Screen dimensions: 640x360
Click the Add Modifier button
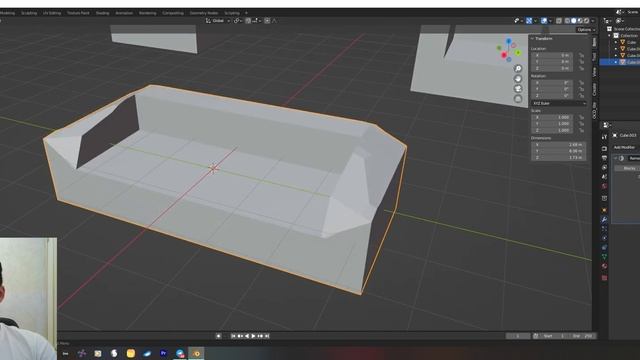point(624,147)
